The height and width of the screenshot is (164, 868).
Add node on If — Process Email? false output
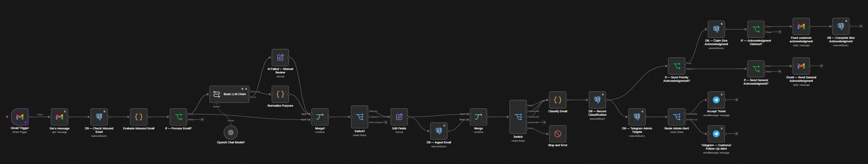202,120
